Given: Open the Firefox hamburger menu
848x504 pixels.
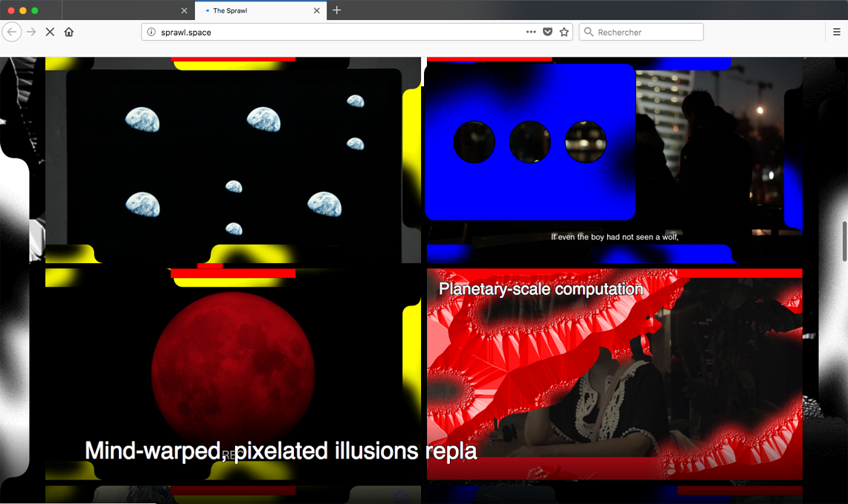Looking at the screenshot, I should [837, 32].
